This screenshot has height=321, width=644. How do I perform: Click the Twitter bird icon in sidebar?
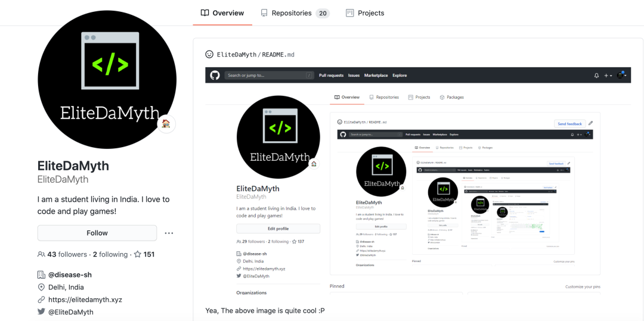tap(41, 311)
